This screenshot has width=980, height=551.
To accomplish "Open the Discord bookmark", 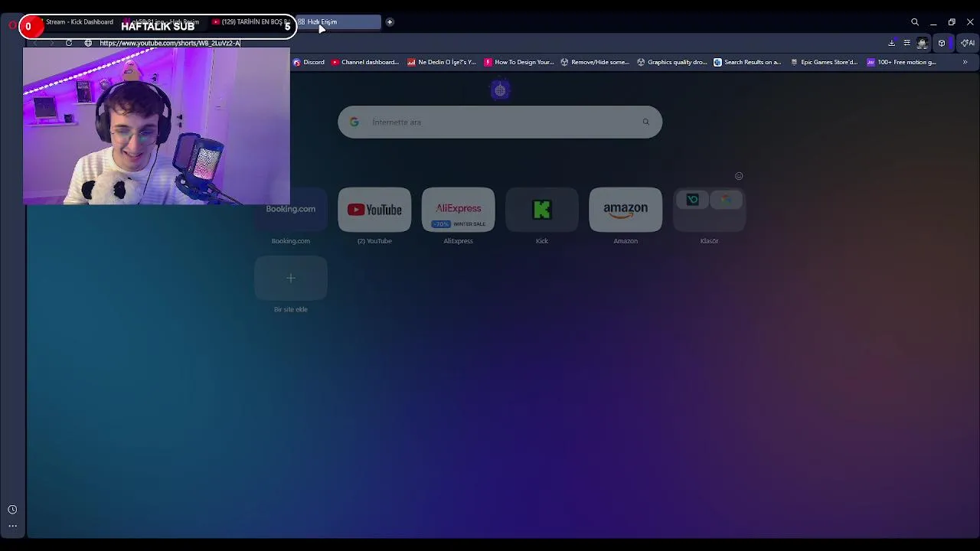I will pyautogui.click(x=309, y=62).
